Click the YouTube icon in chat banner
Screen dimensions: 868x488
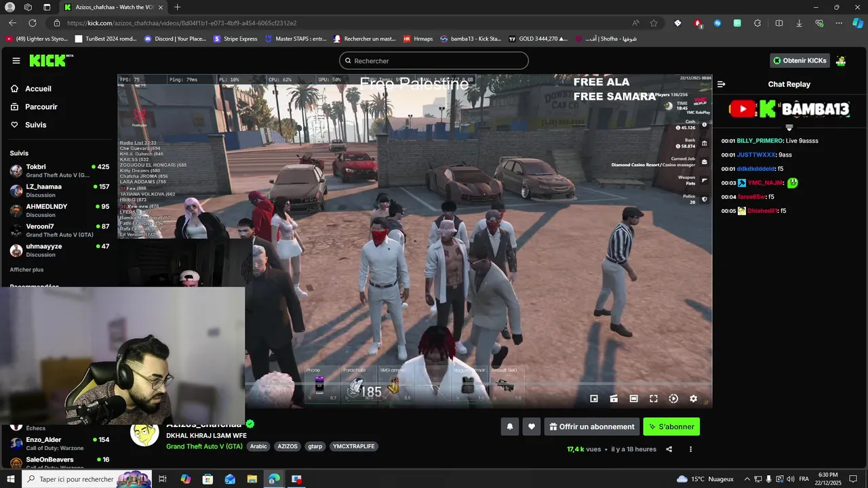pos(743,108)
